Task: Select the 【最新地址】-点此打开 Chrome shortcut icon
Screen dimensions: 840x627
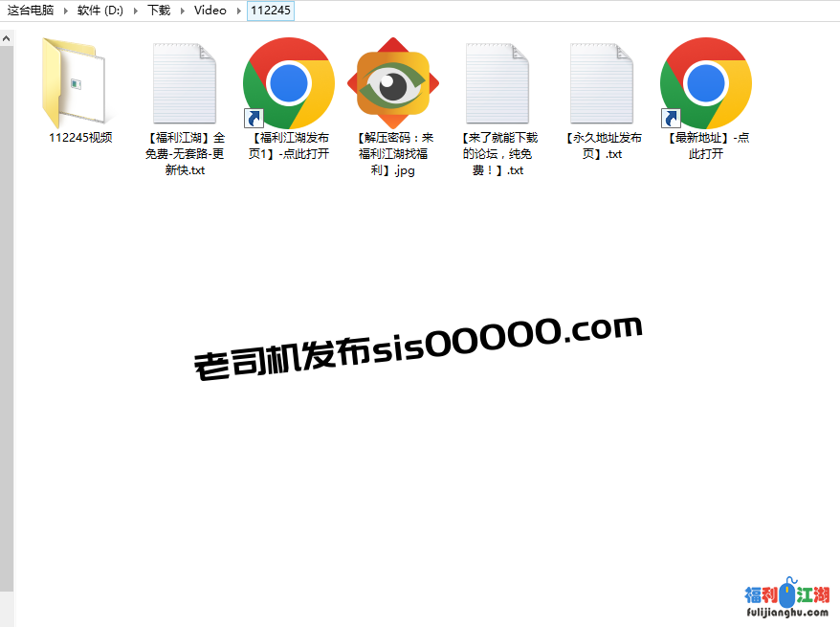Action: [706, 83]
